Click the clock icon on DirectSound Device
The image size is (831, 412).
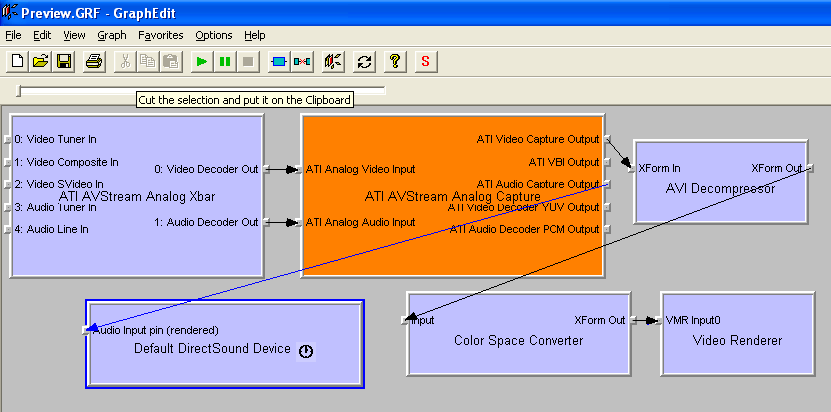click(306, 352)
